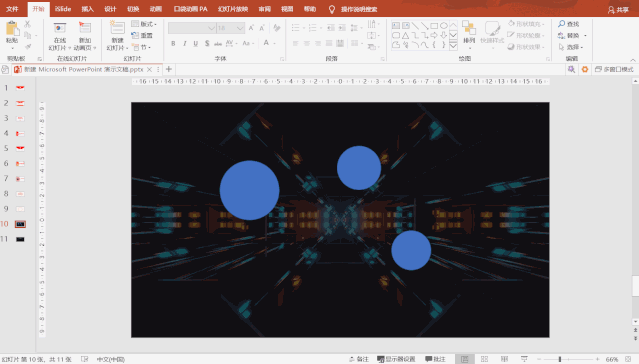The height and width of the screenshot is (364, 639).
Task: Click the search operation lightbulb box
Action: pos(354,9)
